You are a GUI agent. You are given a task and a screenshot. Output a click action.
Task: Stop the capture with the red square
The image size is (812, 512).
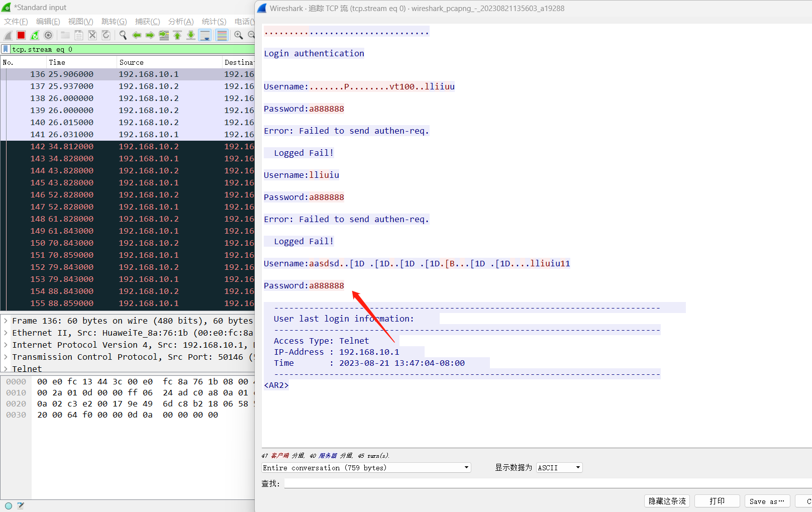(21, 35)
